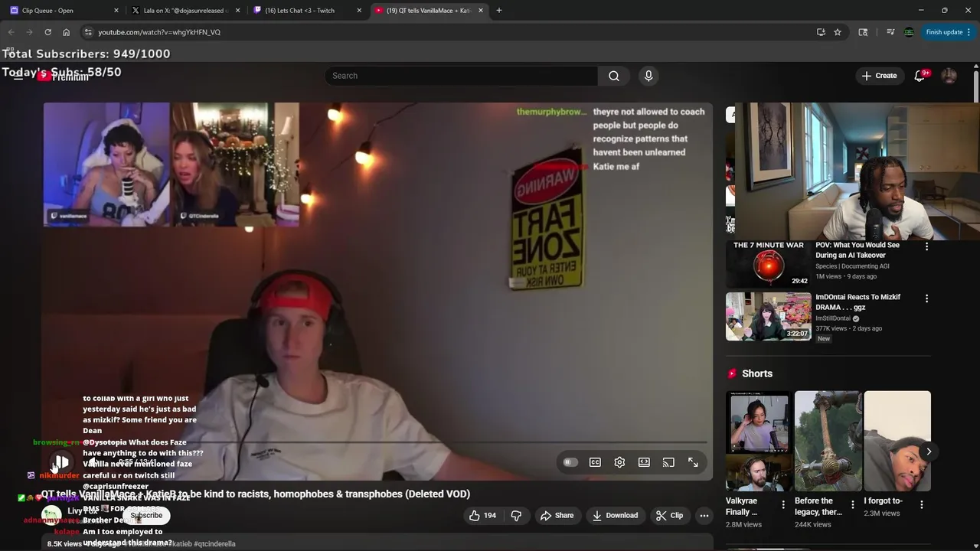The height and width of the screenshot is (551, 980).
Task: Close the Clip Queue tab
Action: tap(116, 11)
